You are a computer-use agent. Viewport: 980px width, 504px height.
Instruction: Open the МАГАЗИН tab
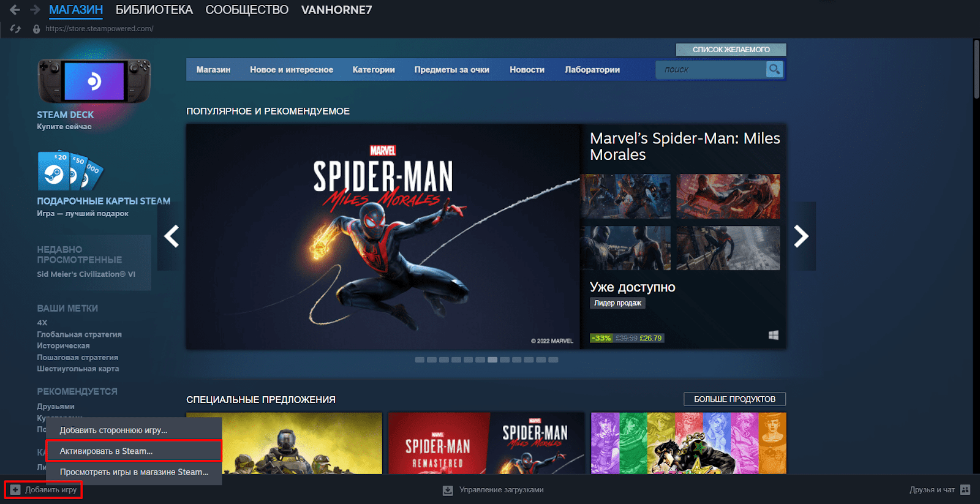76,10
